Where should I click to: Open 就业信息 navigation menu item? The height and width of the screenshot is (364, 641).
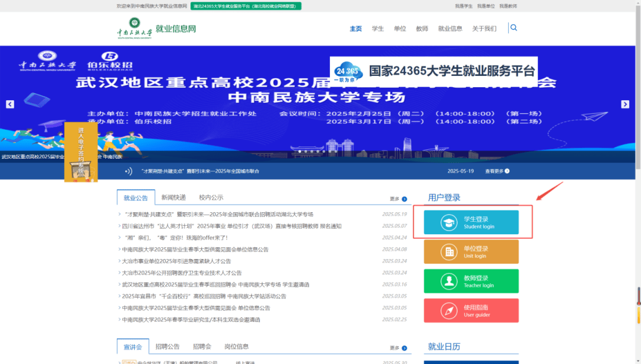450,28
